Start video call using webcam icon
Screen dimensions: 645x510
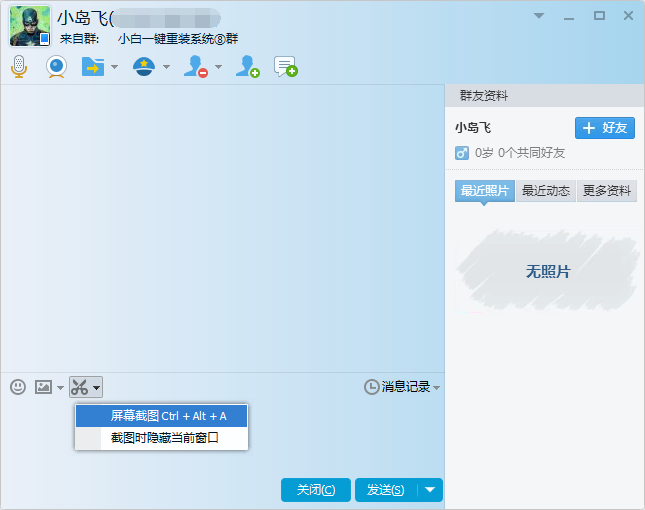56,67
